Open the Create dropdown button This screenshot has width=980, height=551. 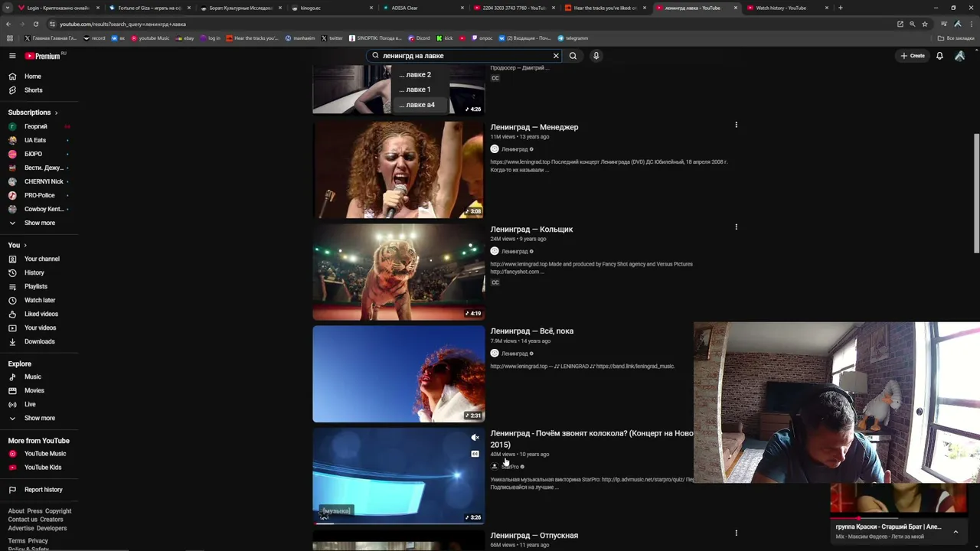point(913,56)
